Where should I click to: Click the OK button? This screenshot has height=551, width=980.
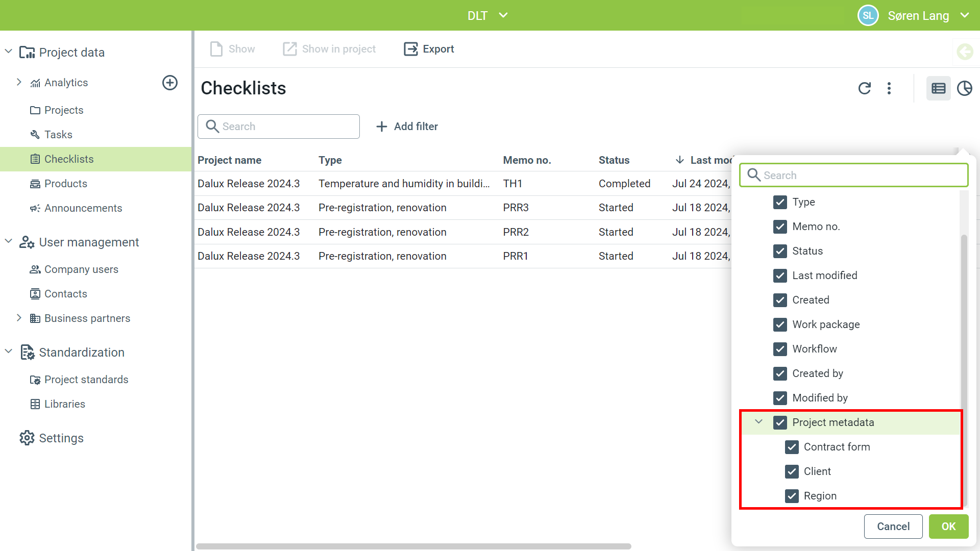click(948, 527)
